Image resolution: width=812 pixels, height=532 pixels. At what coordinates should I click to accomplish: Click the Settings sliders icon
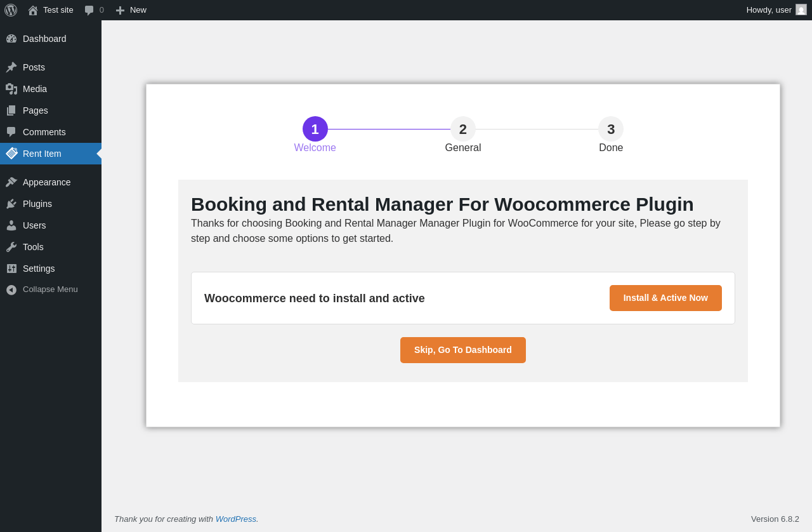tap(11, 269)
